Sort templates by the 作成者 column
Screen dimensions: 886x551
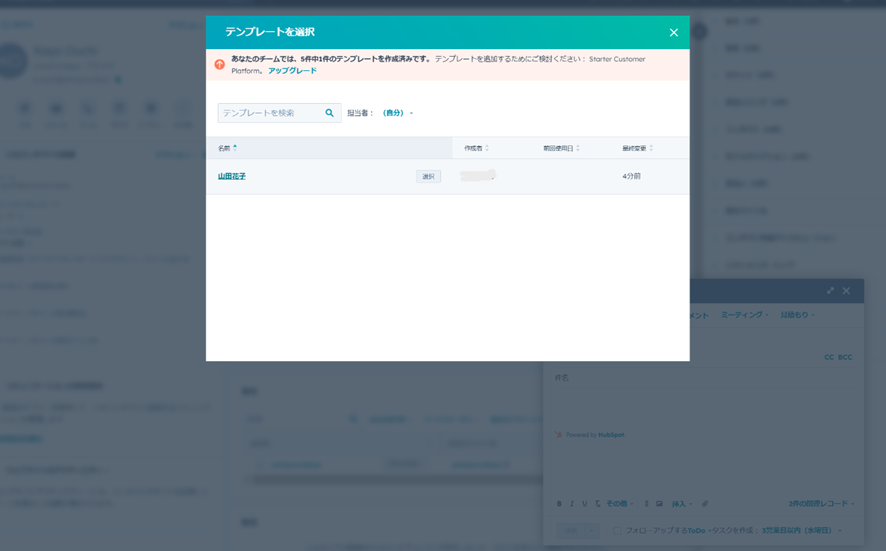point(476,148)
